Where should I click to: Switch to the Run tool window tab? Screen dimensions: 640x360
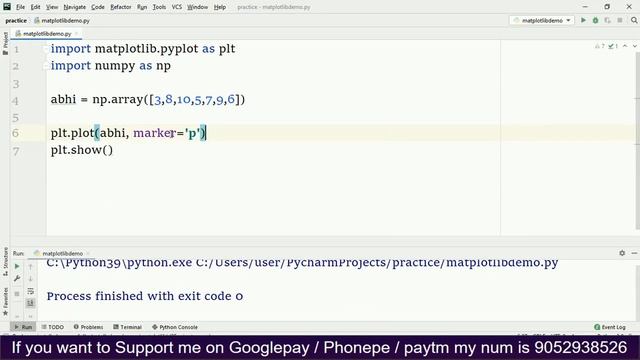click(x=23, y=327)
